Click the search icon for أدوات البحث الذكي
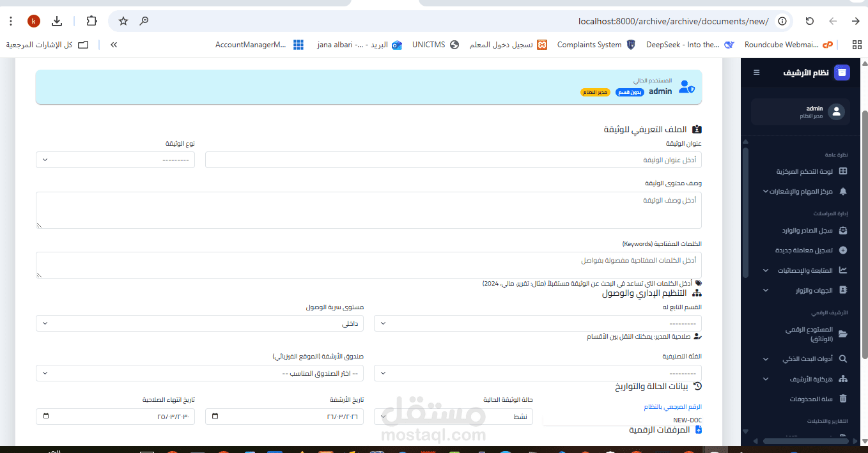The height and width of the screenshot is (453, 868). (x=843, y=359)
